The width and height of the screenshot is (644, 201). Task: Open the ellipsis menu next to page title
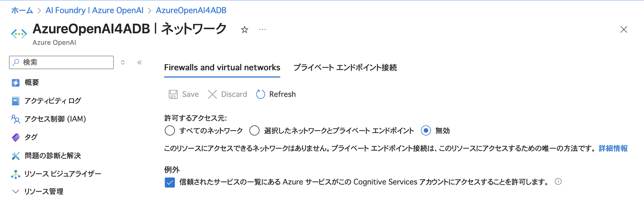point(263,30)
